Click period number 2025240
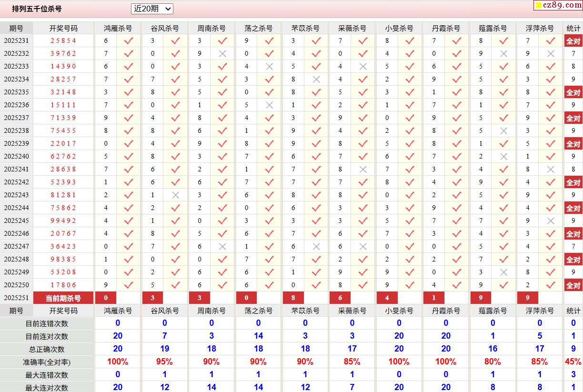The height and width of the screenshot is (392, 583). click(x=16, y=157)
